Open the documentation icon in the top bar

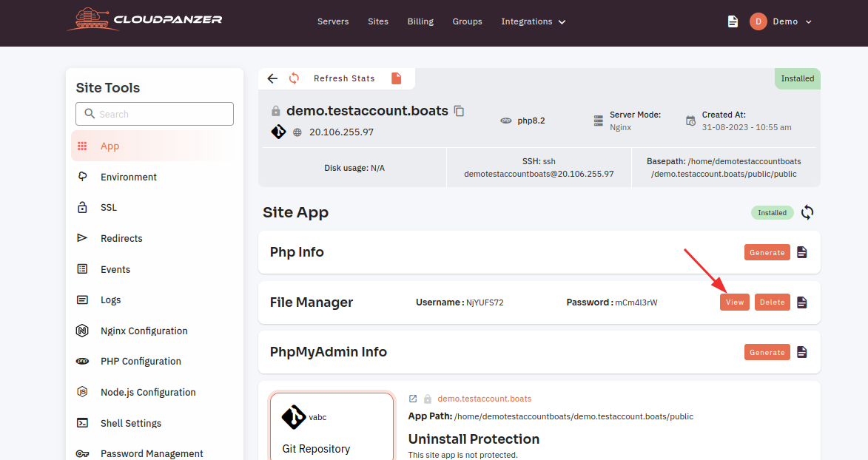click(x=733, y=21)
